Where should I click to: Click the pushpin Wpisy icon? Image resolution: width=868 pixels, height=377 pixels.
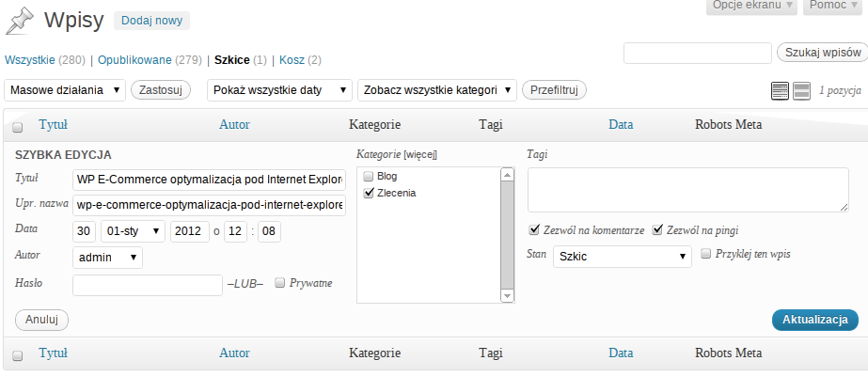(20, 21)
